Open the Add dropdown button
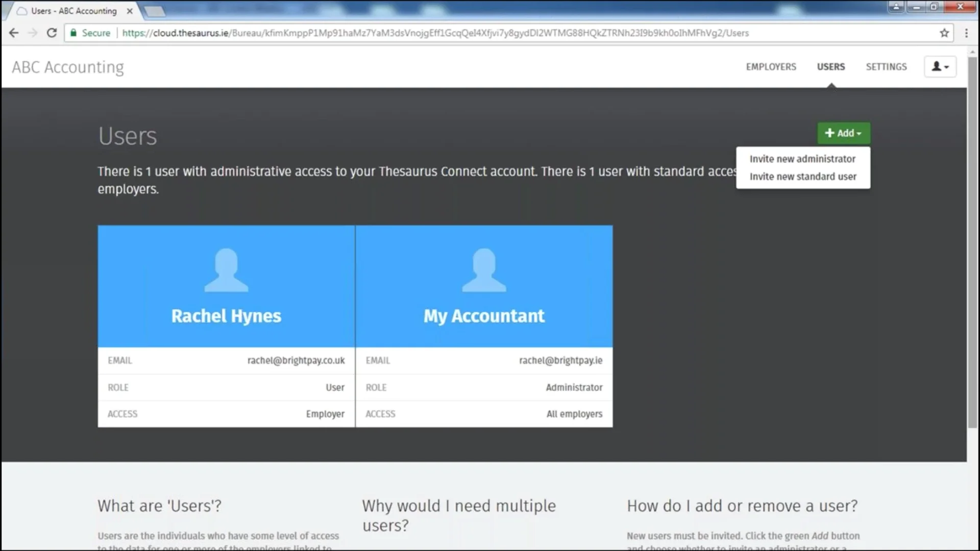This screenshot has height=551, width=980. click(843, 133)
